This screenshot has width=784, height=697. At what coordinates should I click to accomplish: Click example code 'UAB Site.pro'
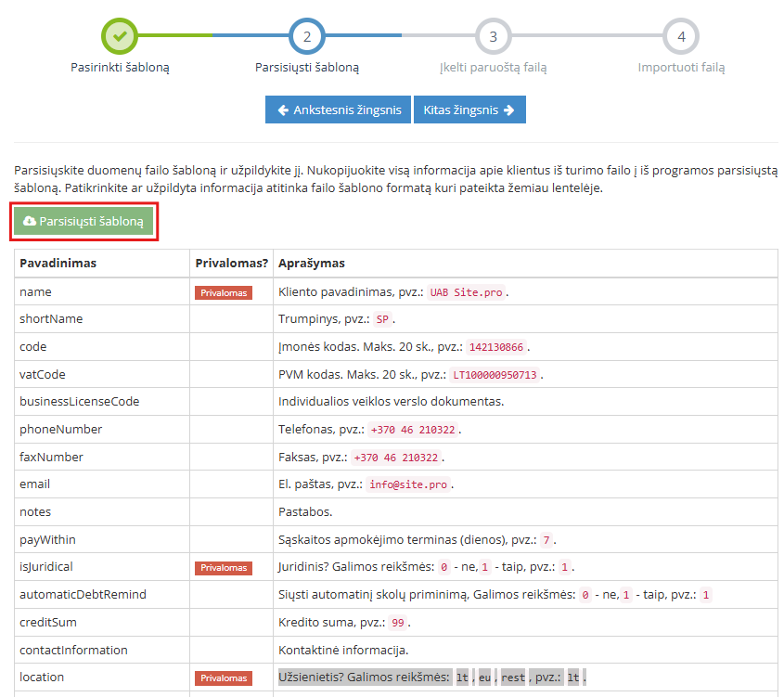[466, 292]
